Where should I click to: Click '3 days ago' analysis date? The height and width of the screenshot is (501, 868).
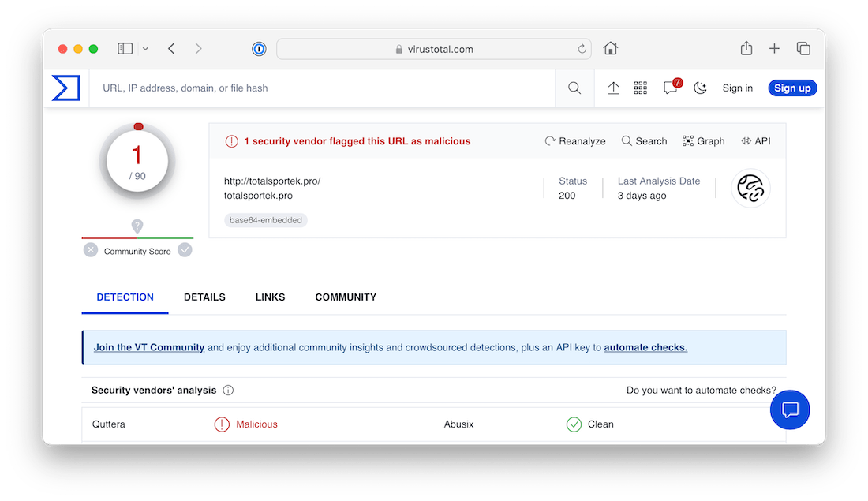click(642, 196)
